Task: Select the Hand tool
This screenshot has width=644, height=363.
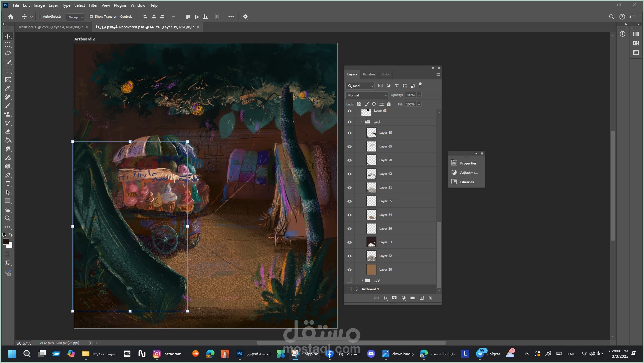Action: pos(8,210)
